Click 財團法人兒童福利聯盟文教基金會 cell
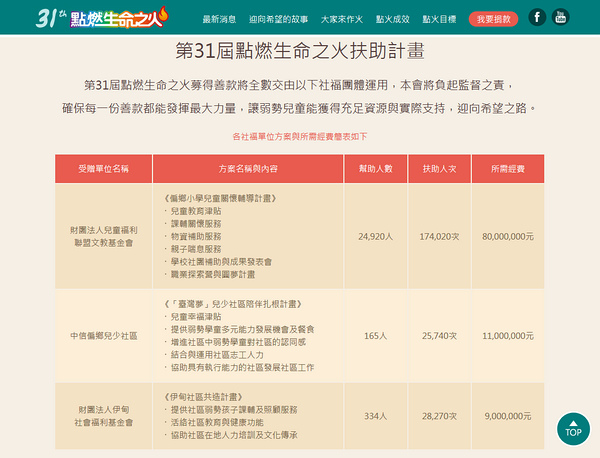 pyautogui.click(x=103, y=236)
